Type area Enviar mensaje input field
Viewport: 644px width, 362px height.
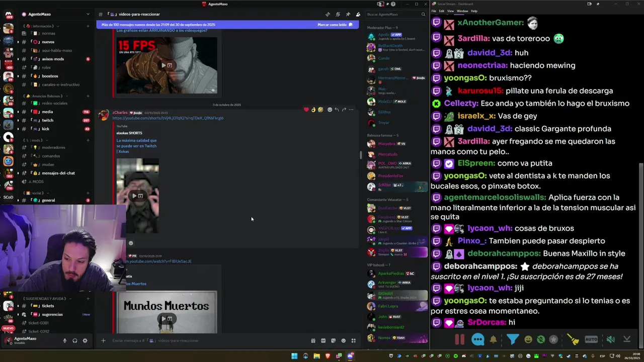coord(209,340)
